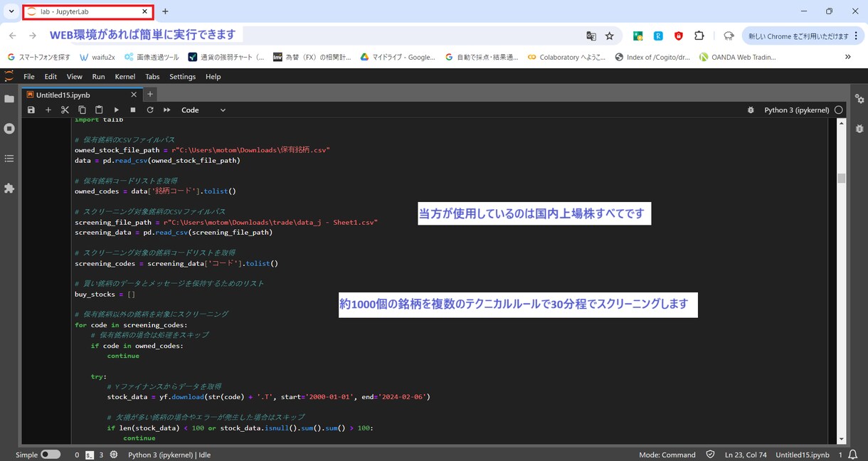Open the OANDA Web Trading bookmark
The width and height of the screenshot is (868, 461).
[x=738, y=57]
